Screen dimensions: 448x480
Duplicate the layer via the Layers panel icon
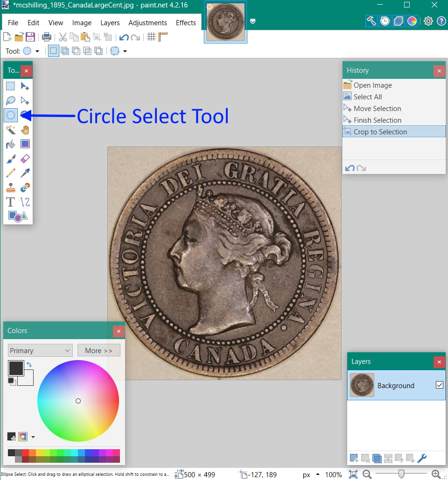(x=377, y=458)
